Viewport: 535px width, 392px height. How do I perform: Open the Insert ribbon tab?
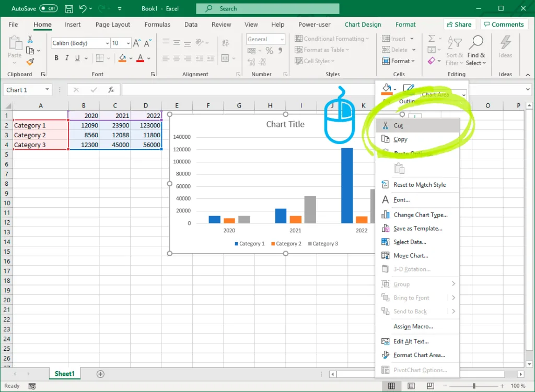tap(73, 25)
